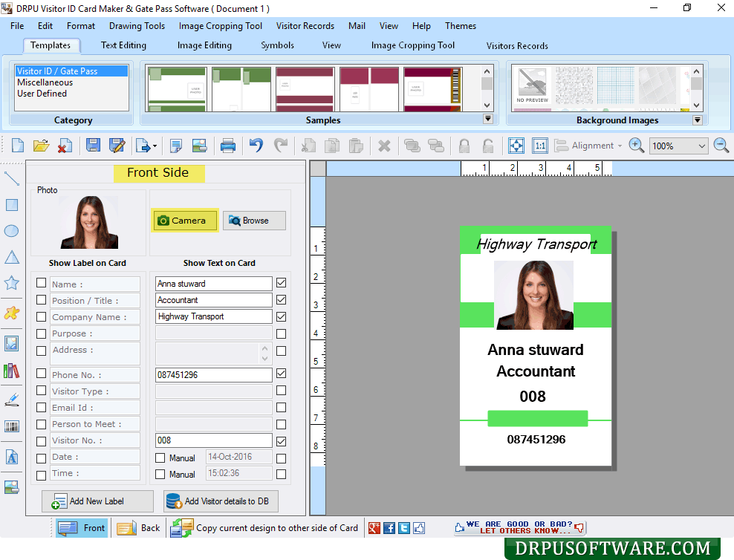
Task: Click the Save floppy disk icon
Action: 93,146
